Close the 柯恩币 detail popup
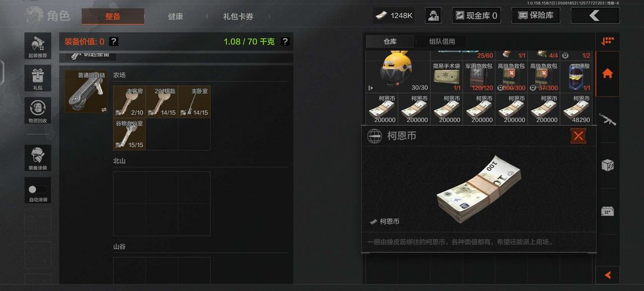This screenshot has height=291, width=644. coord(578,136)
